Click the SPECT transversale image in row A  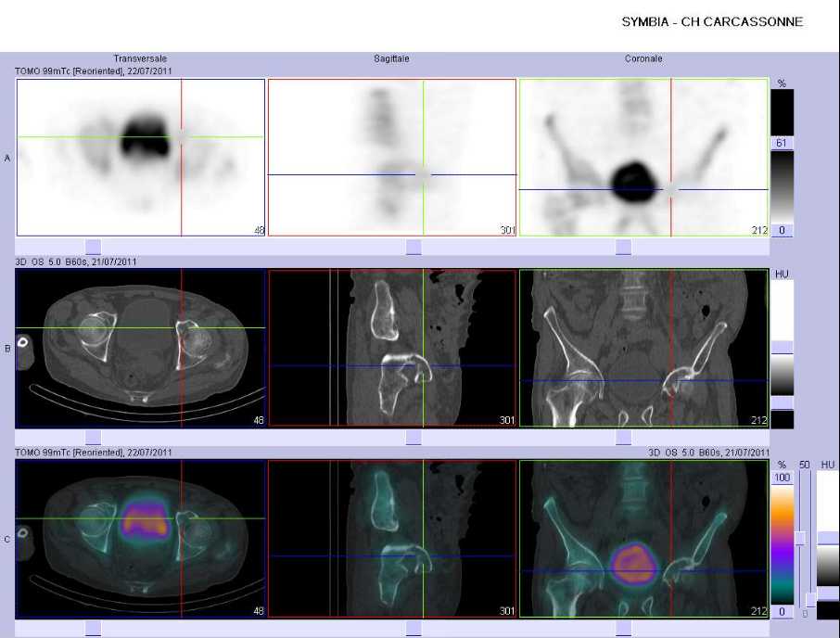(141, 158)
